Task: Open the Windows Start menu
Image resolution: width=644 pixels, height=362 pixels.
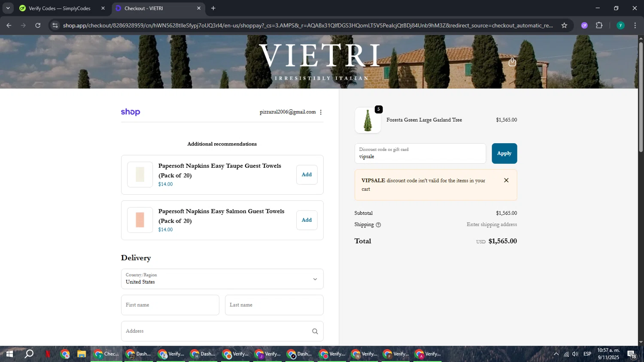Action: (9, 354)
